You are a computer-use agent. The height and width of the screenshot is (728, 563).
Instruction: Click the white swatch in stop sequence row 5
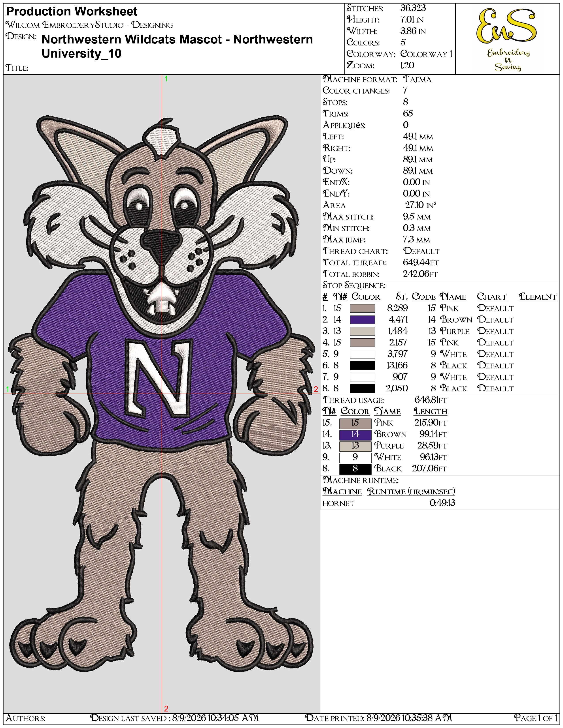[362, 354]
